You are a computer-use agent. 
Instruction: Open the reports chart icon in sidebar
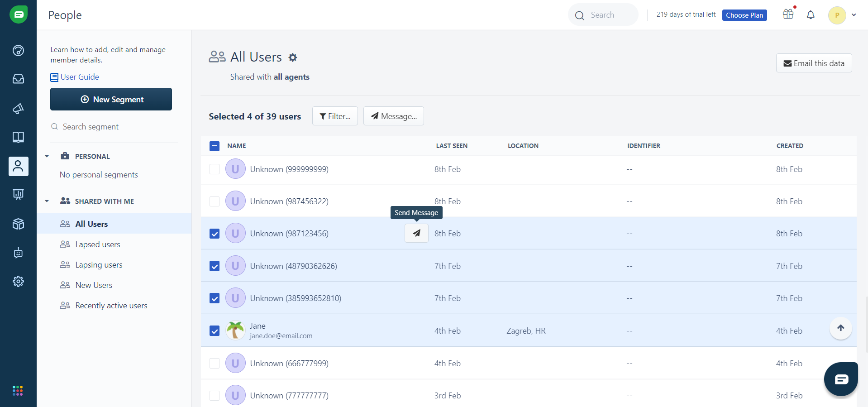18,195
